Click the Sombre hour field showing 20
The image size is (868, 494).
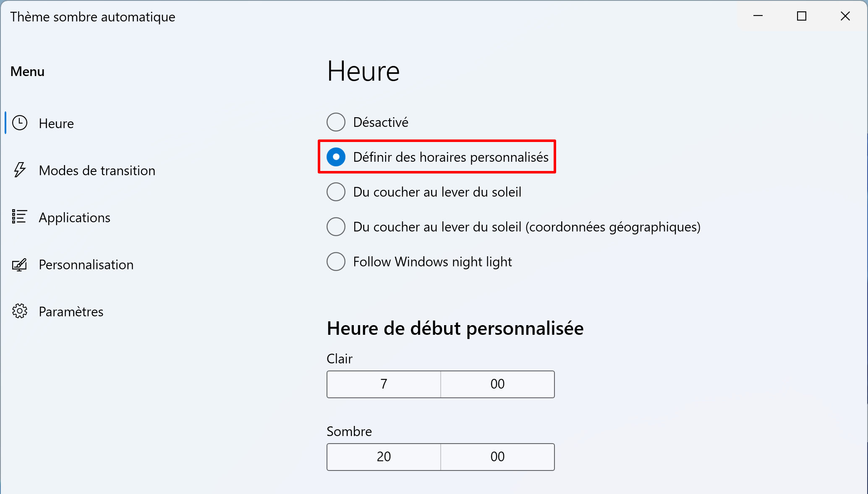pyautogui.click(x=384, y=457)
